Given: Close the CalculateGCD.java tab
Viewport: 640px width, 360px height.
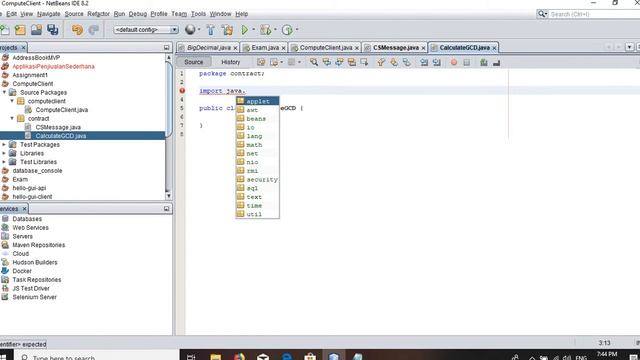Looking at the screenshot, I should coord(494,48).
